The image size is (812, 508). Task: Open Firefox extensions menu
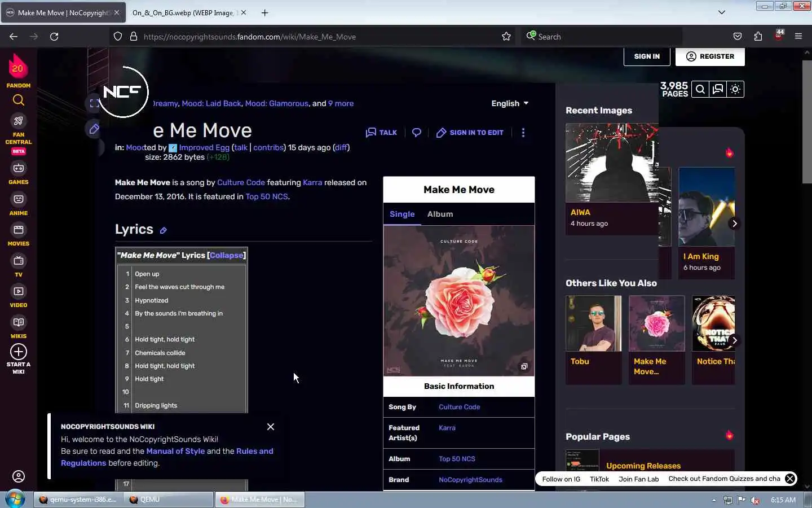758,37
